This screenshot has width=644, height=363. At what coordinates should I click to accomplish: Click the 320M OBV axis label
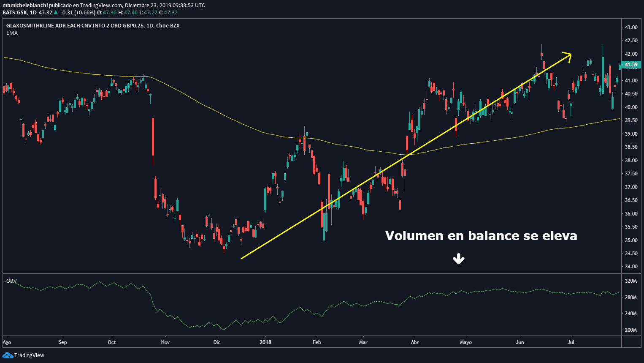click(631, 281)
